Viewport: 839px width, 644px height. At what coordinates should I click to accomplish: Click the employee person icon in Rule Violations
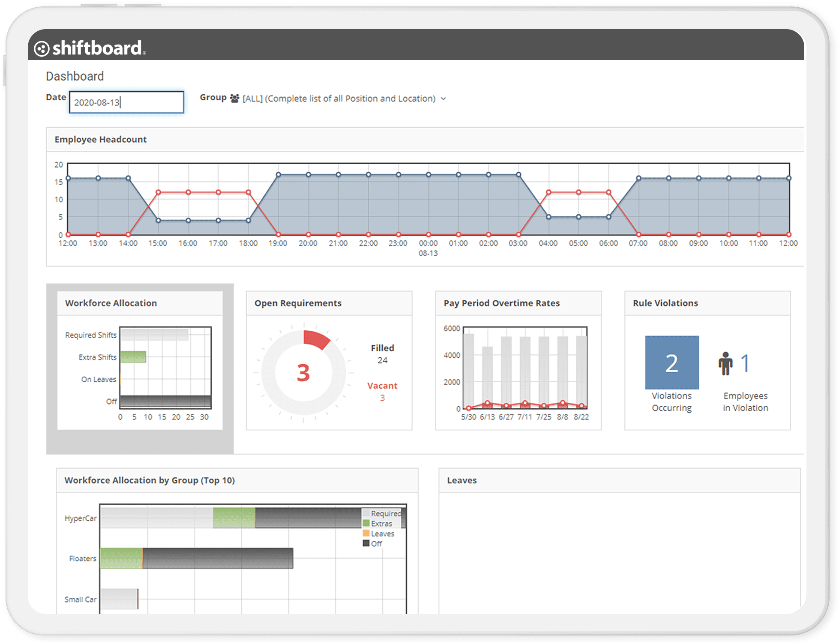coord(725,363)
